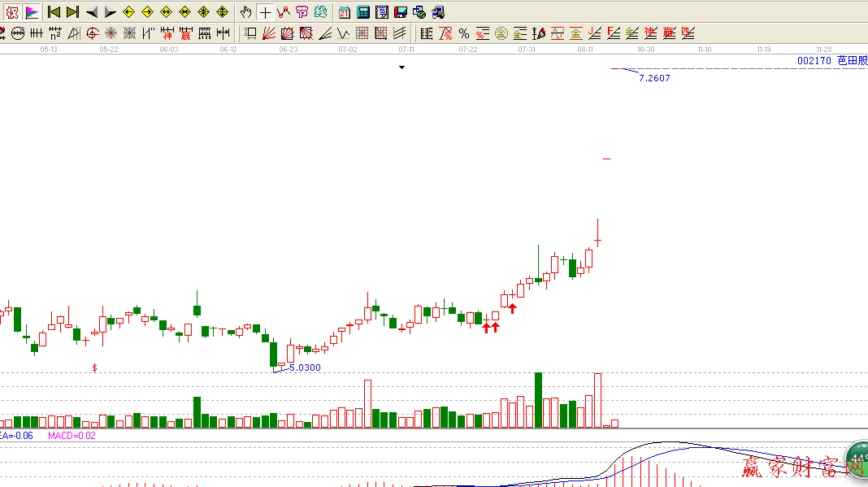The image size is (868, 487).
Task: Open the calendar icon showing 21
Action: pos(345,12)
